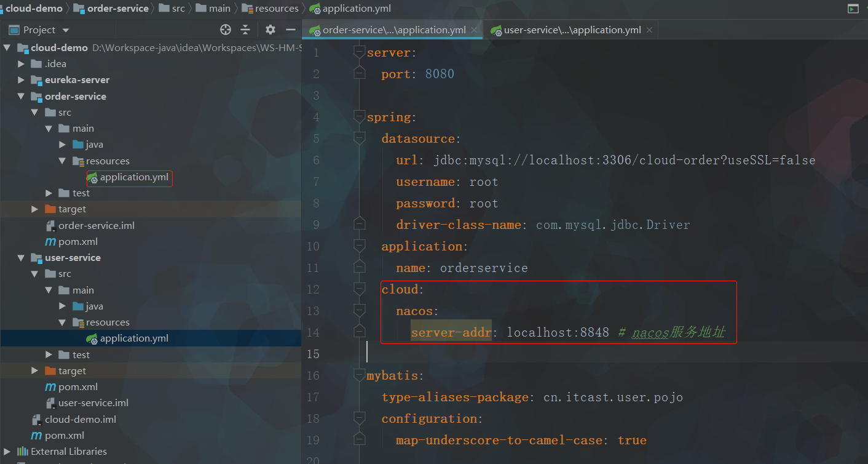The image size is (868, 464).
Task: Expand the External Libraries arrow
Action: pyautogui.click(x=7, y=452)
